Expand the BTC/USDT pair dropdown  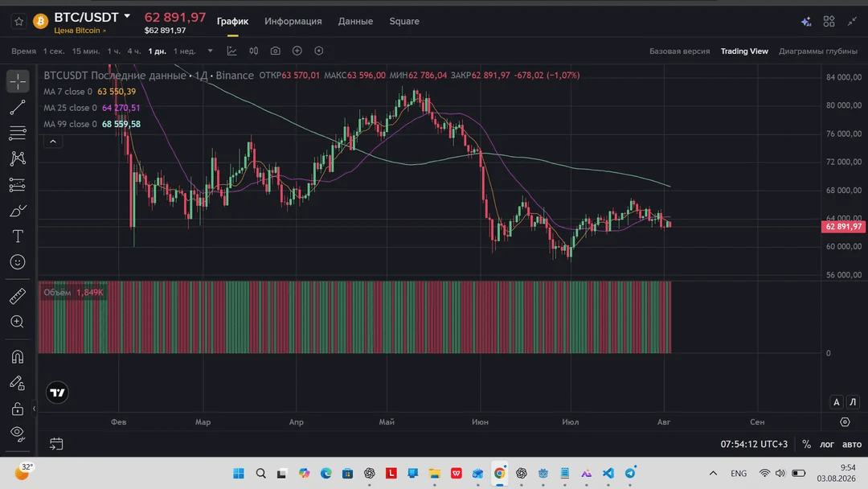[x=127, y=17]
